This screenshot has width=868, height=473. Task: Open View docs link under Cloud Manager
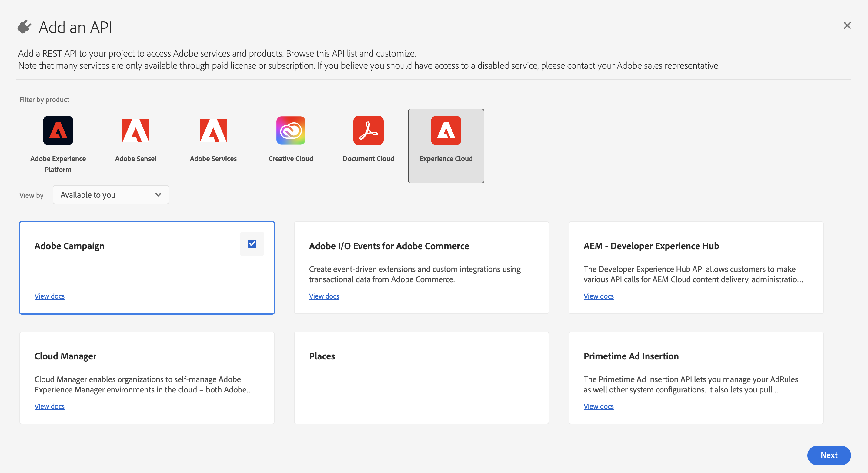49,406
